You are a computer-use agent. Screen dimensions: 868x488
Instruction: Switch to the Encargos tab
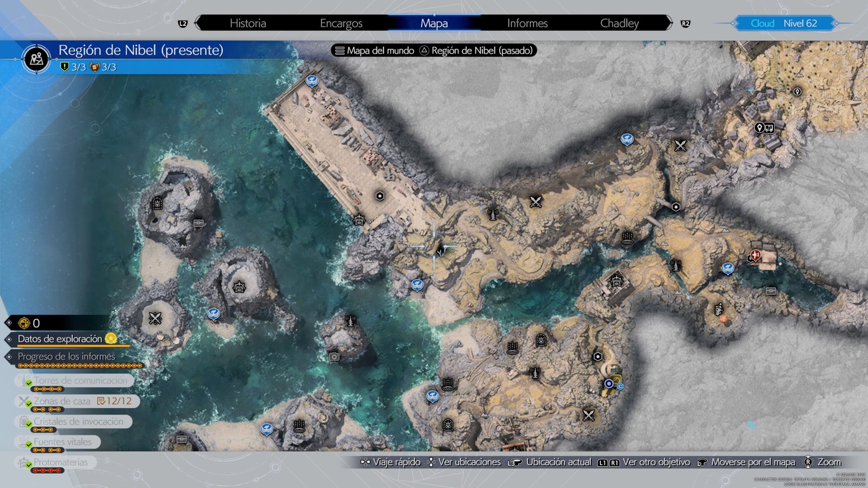[x=341, y=23]
